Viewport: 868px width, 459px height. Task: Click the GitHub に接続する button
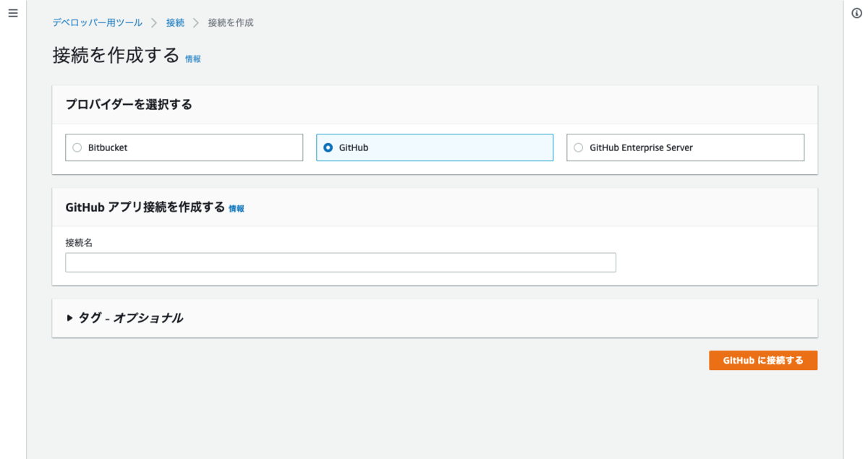click(x=763, y=360)
